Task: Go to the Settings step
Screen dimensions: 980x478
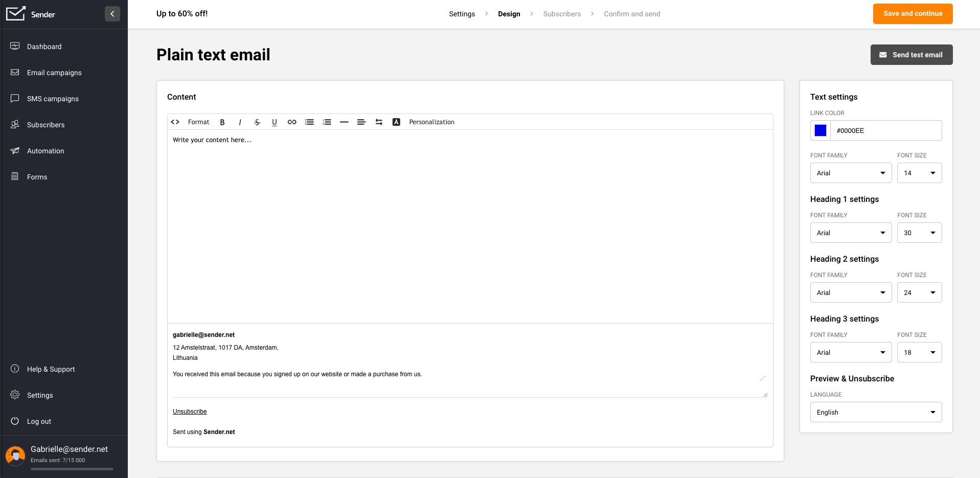Action: (x=462, y=14)
